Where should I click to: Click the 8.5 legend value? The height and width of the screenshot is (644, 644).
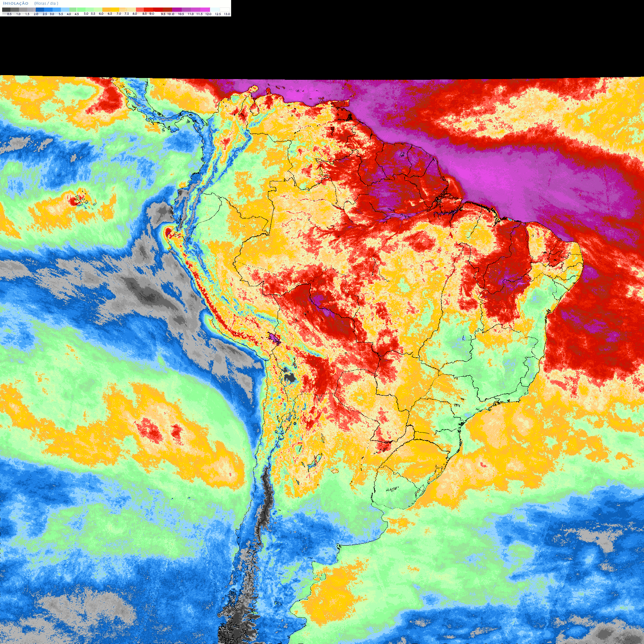tap(145, 14)
